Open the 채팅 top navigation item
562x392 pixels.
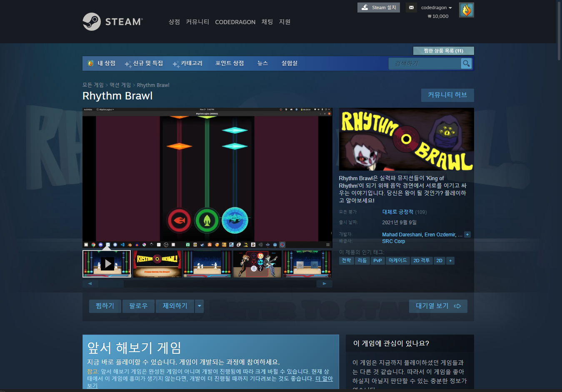click(x=267, y=22)
